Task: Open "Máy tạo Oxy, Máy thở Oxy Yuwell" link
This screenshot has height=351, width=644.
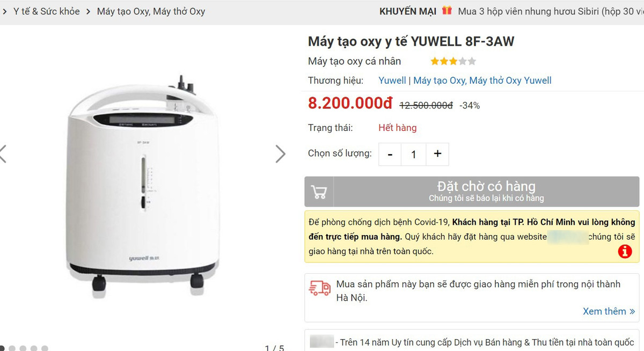Action: pos(482,81)
